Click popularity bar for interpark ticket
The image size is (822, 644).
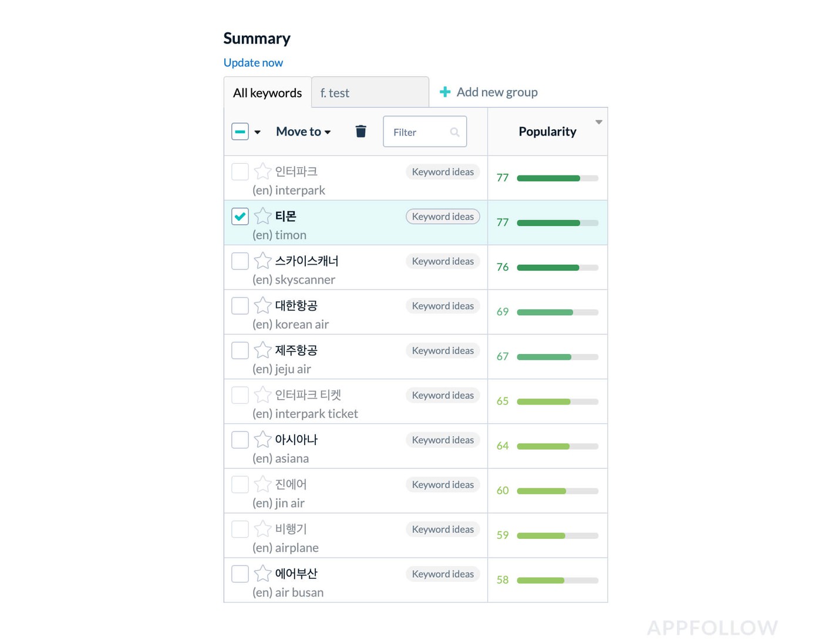[x=557, y=402]
